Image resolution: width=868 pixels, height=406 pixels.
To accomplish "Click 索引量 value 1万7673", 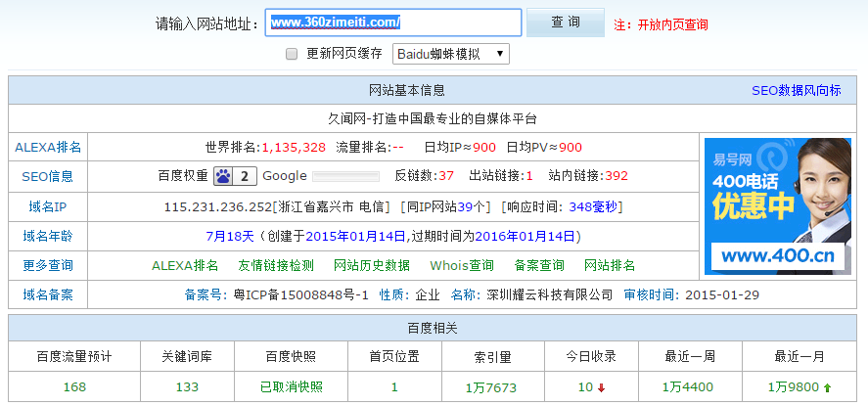I will coord(492,387).
